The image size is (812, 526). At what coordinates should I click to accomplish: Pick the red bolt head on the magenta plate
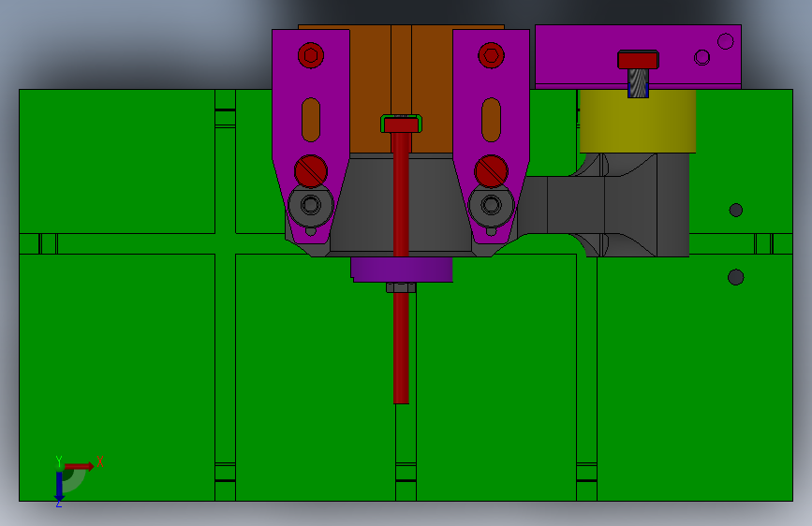(x=638, y=60)
